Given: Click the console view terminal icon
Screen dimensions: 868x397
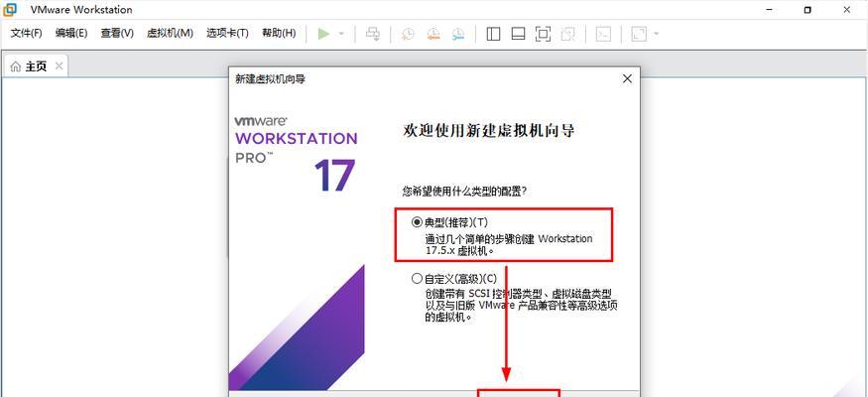Looking at the screenshot, I should click(603, 34).
